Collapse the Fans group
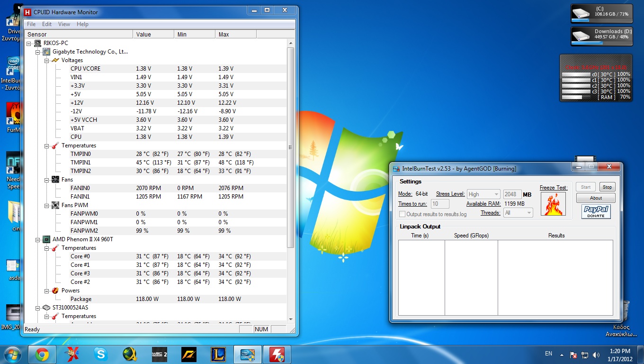 tap(47, 180)
